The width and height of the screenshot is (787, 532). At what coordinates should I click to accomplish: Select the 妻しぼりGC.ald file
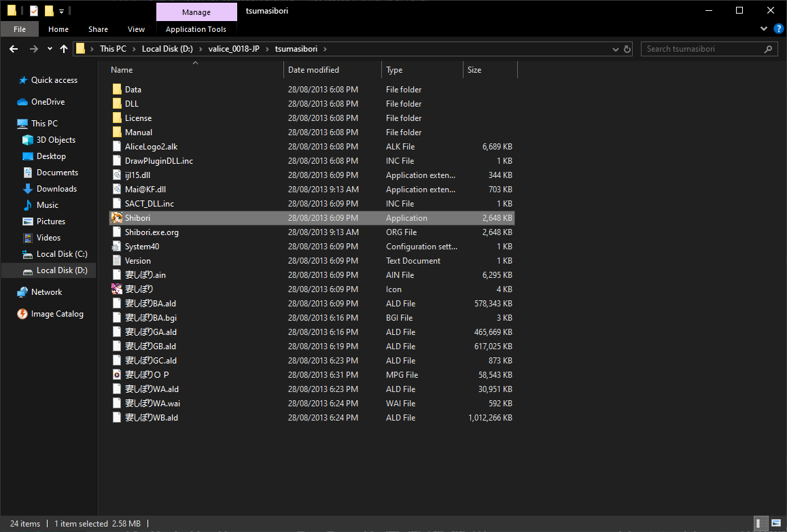(312, 360)
